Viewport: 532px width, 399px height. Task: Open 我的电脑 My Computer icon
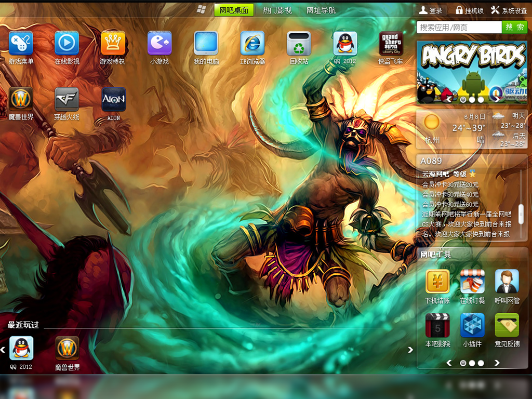[206, 43]
